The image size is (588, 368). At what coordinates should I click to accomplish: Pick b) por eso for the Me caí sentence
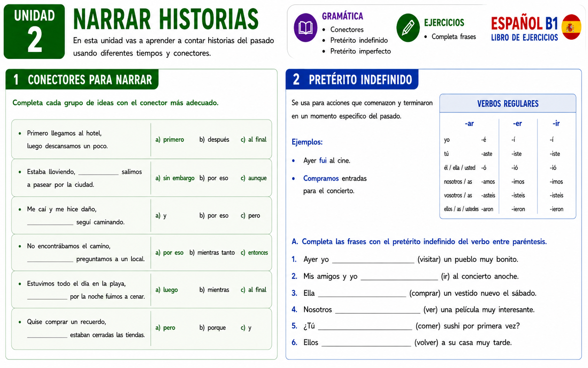point(214,216)
